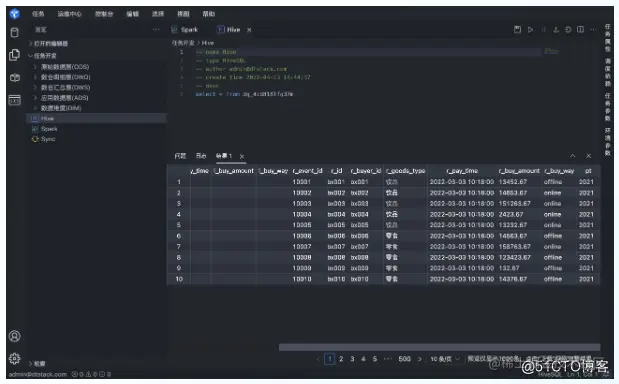Open the book icon in the left sidebar
Screen dimensions: 619x384
(x=15, y=78)
